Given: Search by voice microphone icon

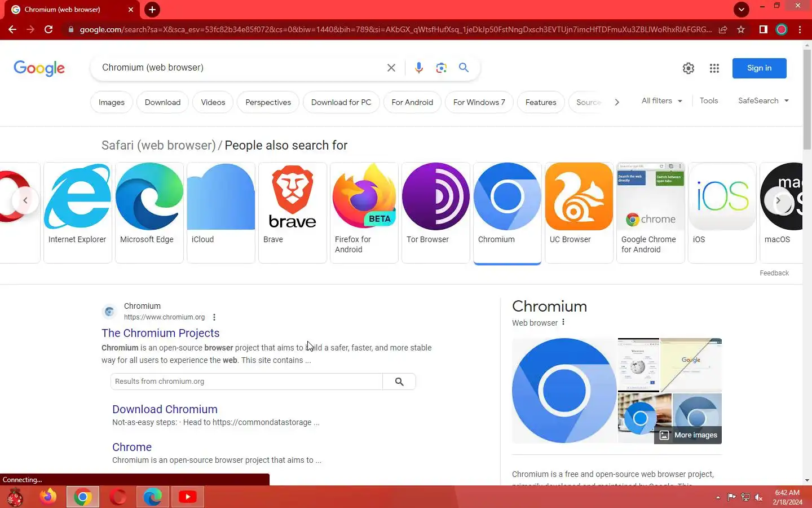Looking at the screenshot, I should (x=418, y=68).
